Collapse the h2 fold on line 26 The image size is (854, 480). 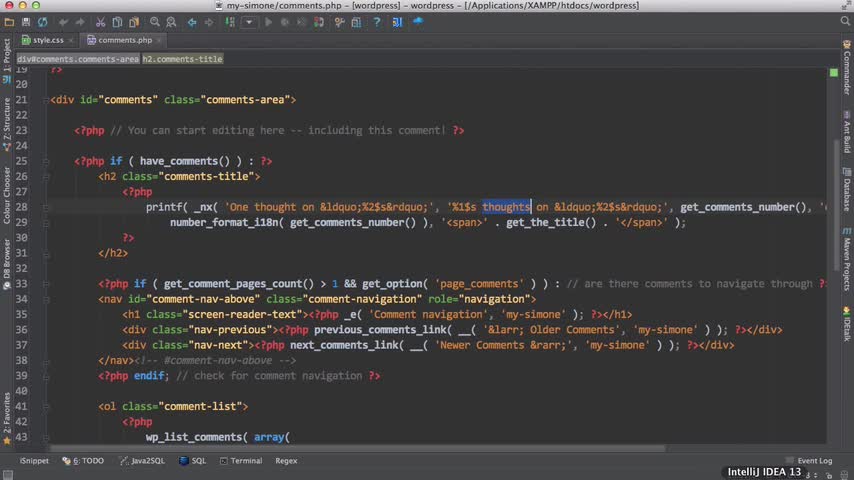click(x=46, y=177)
